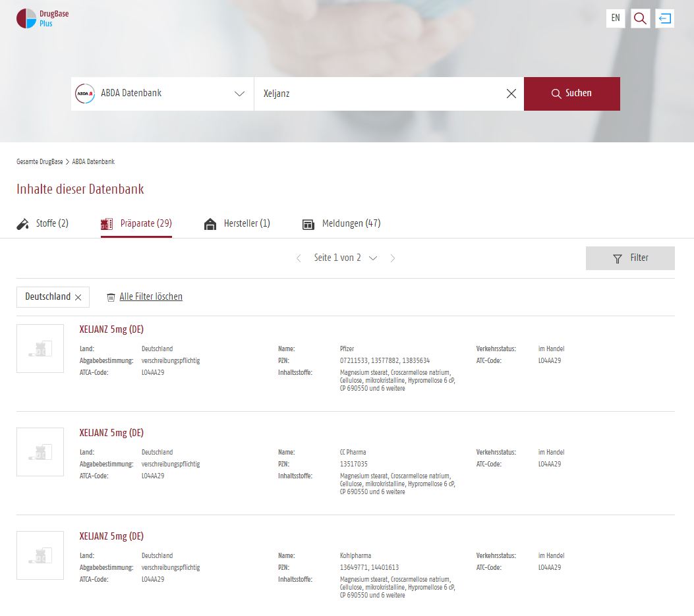
Task: Select the Präparate (29) tab
Action: coord(136,224)
